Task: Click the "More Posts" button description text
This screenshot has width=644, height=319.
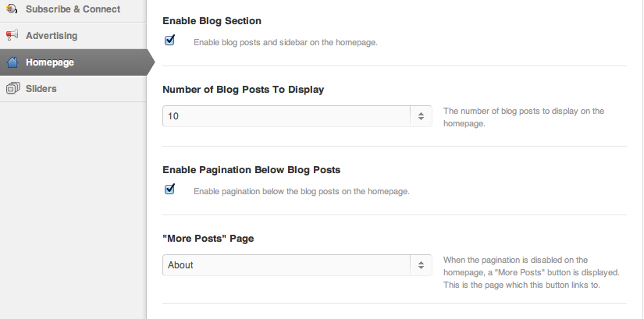Action: click(531, 272)
